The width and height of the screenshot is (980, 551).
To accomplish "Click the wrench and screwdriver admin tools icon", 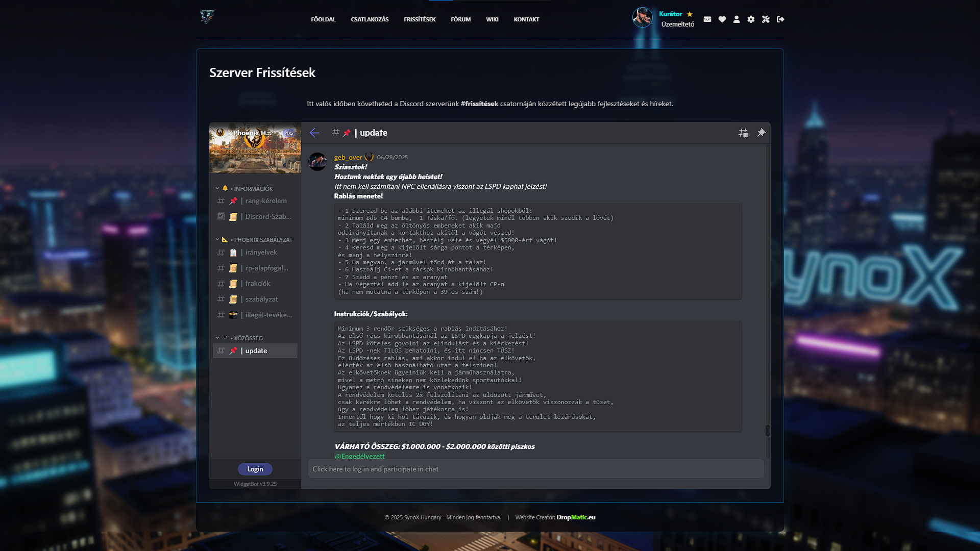I will click(766, 19).
